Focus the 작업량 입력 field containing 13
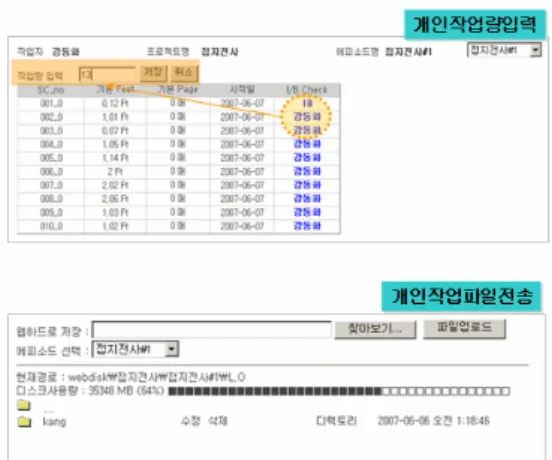The height and width of the screenshot is (460, 552). tap(107, 74)
